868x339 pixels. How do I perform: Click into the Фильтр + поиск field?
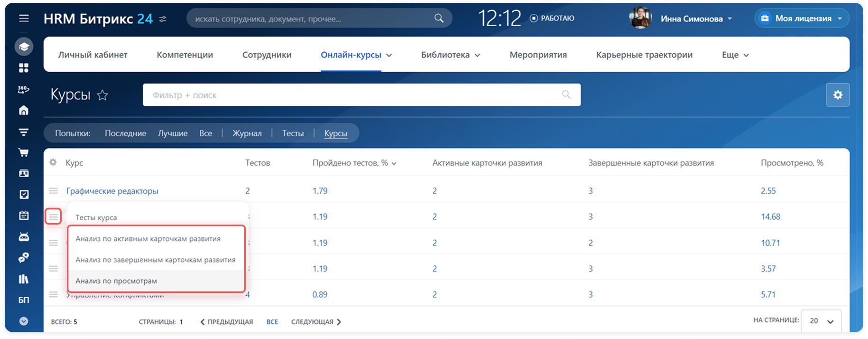point(351,95)
